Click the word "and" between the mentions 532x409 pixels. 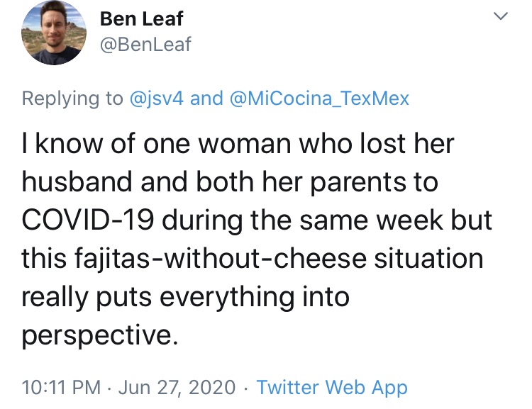point(207,98)
